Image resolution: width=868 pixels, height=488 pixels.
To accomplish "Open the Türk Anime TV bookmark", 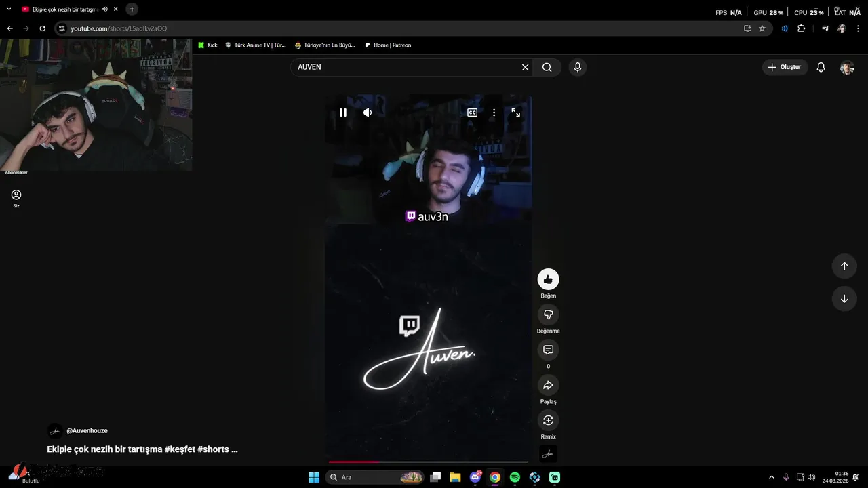I will tap(255, 45).
